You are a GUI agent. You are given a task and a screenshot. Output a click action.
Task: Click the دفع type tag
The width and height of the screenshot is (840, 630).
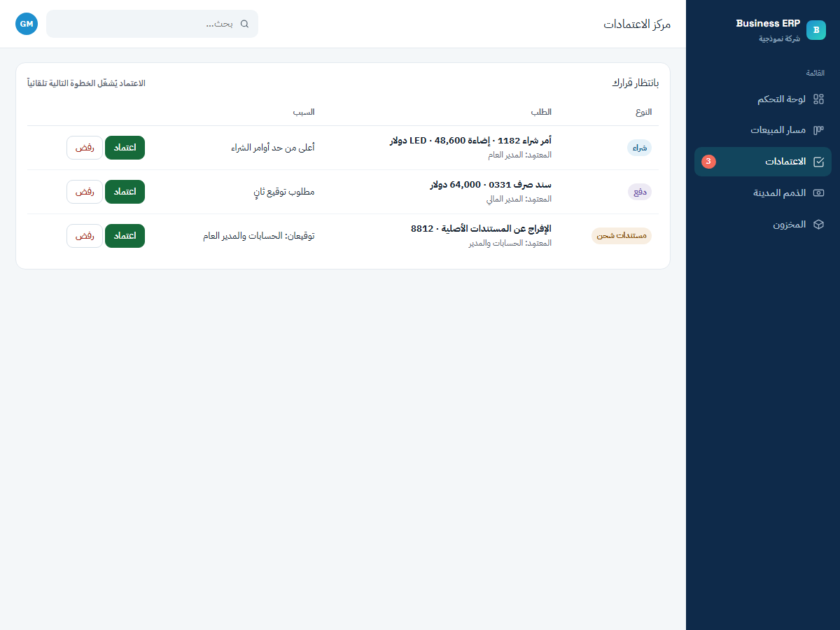pyautogui.click(x=640, y=192)
